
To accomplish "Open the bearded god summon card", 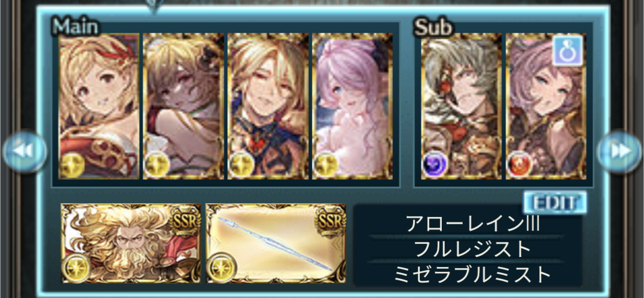I will [131, 243].
